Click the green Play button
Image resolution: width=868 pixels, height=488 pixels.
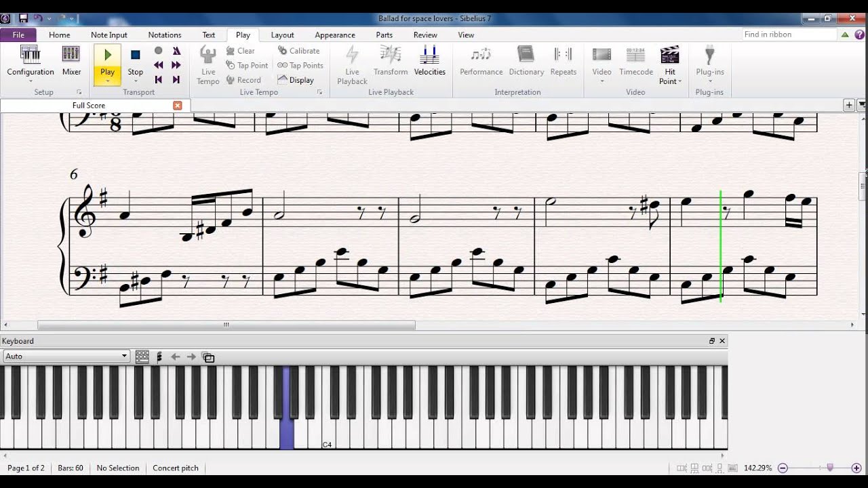pyautogui.click(x=108, y=55)
